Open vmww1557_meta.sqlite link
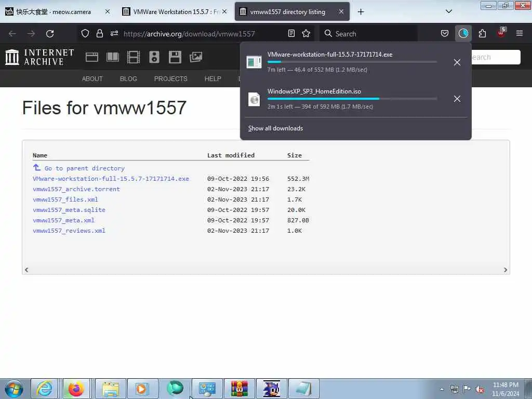This screenshot has width=532, height=399. 69,210
